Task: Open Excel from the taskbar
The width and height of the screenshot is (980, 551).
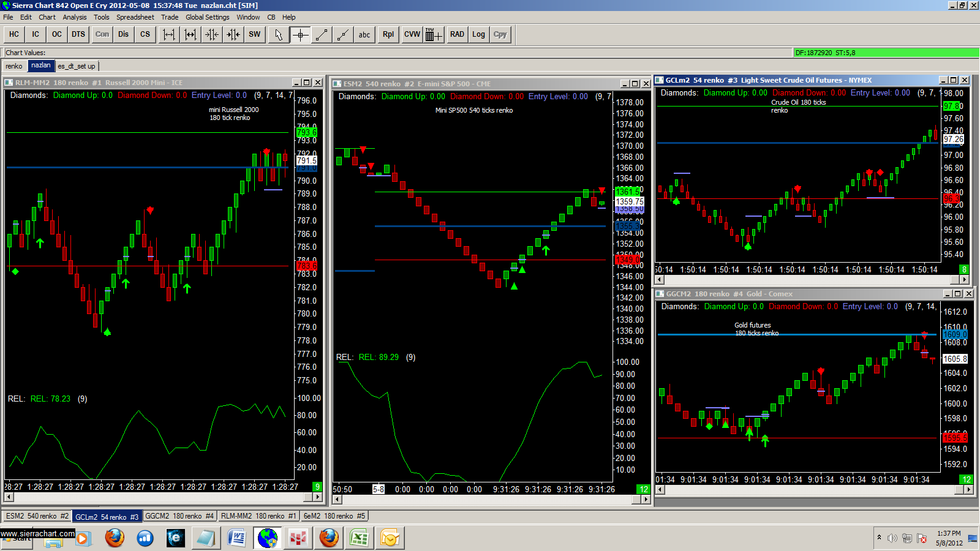Action: (x=358, y=538)
